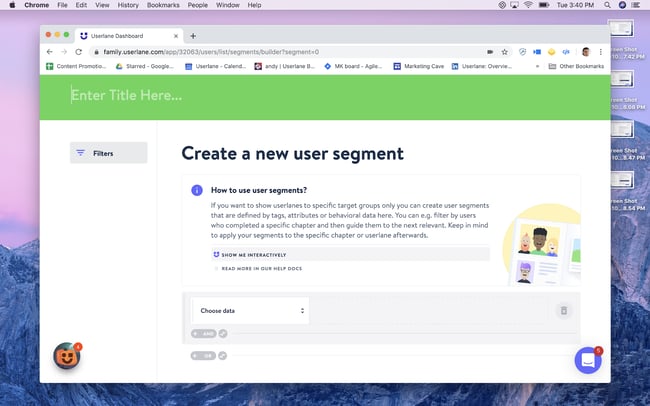This screenshot has height=406, width=650.
Task: Bookmark this page with star icon
Action: [x=505, y=51]
